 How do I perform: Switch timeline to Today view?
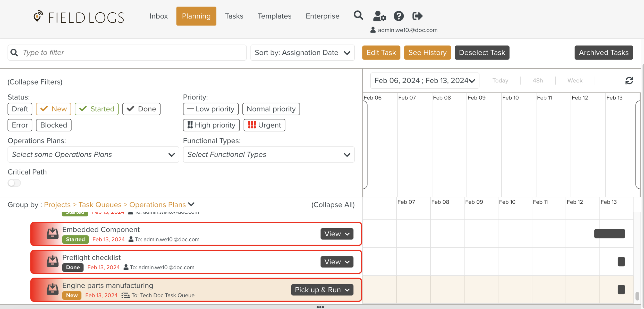(x=500, y=81)
